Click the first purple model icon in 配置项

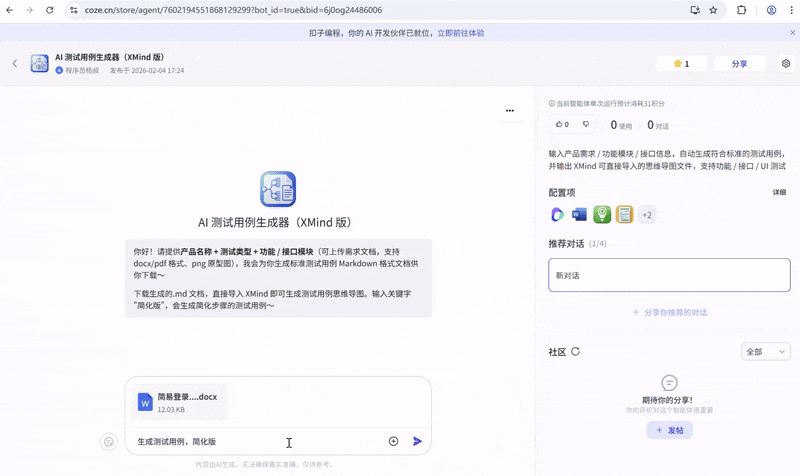[x=557, y=215]
